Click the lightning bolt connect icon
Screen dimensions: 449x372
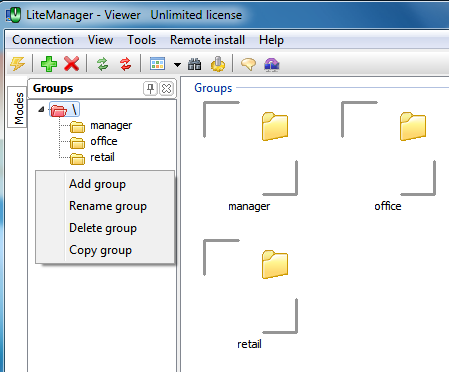tap(17, 63)
